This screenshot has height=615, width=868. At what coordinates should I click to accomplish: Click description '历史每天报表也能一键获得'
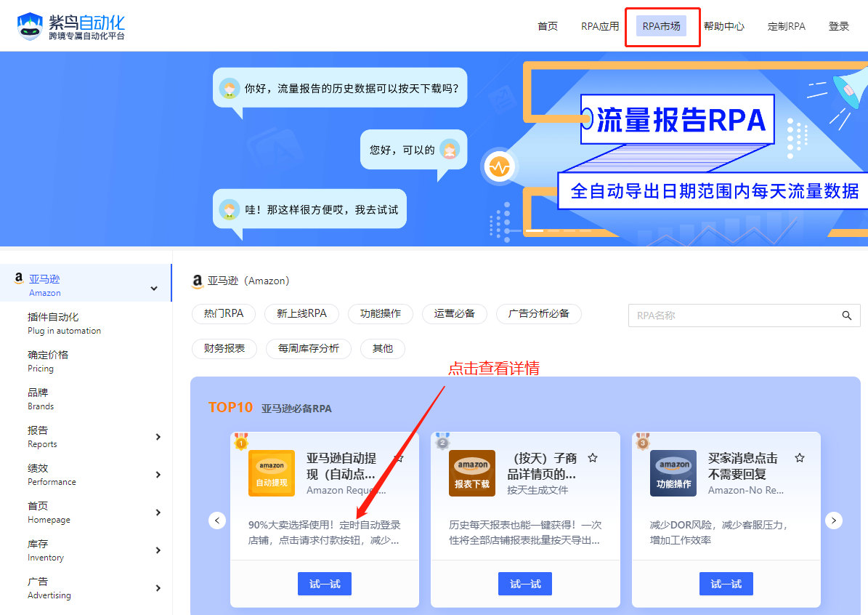point(524,532)
